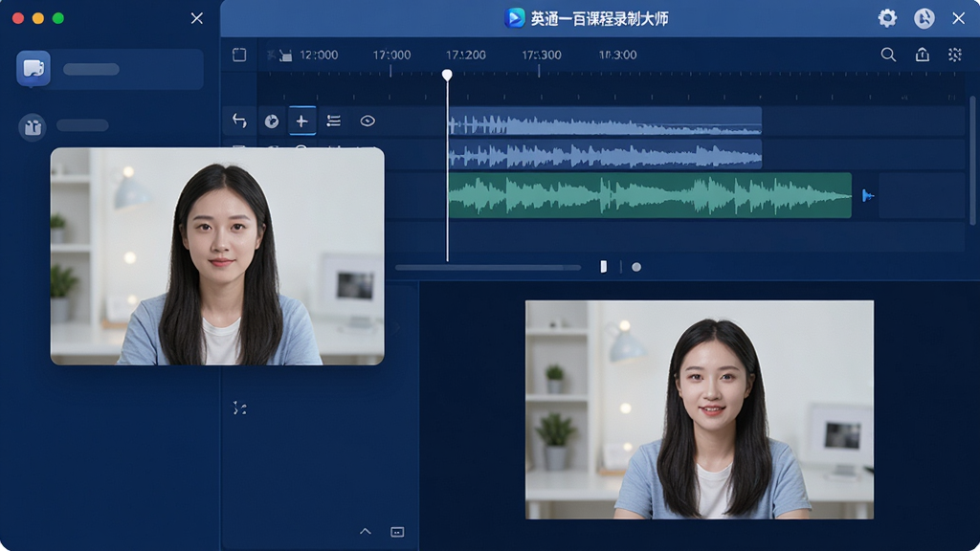Screen dimensions: 980x551
Task: Open timeline search with the magnifier icon
Action: coord(888,55)
